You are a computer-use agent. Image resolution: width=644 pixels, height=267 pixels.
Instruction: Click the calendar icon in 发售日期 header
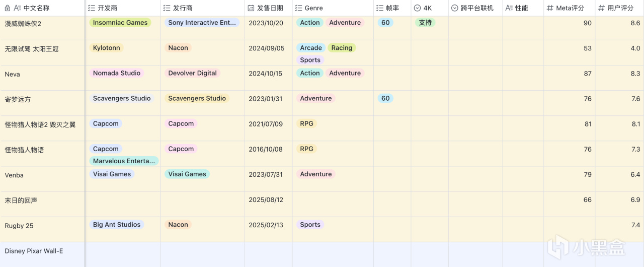tap(251, 8)
